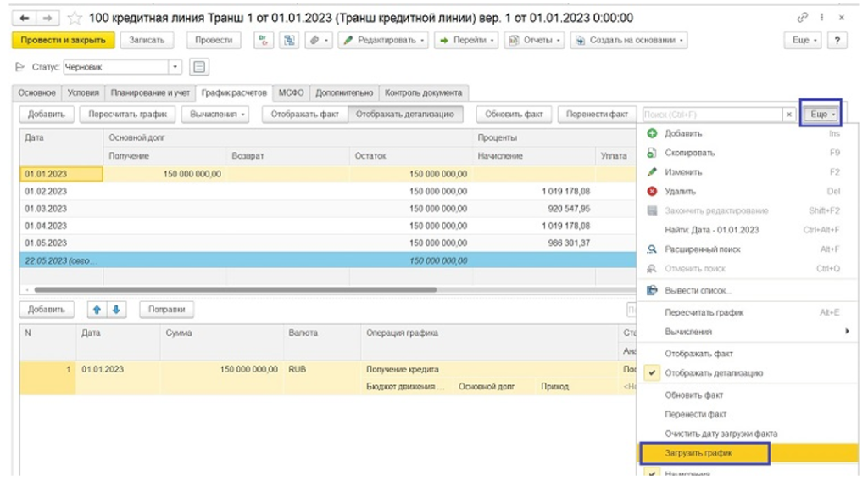The height and width of the screenshot is (487, 868).
Task: Click Провести и закрыть button
Action: click(x=63, y=40)
